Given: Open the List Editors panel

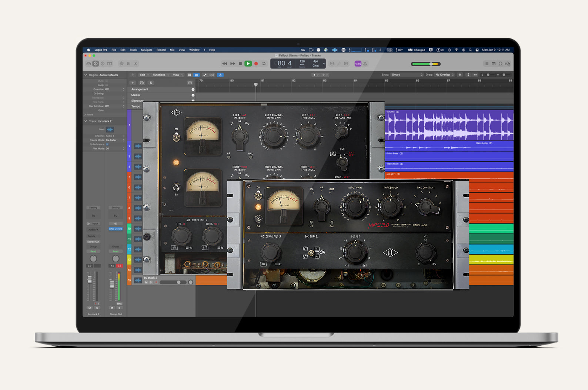Looking at the screenshot, I should coord(486,64).
